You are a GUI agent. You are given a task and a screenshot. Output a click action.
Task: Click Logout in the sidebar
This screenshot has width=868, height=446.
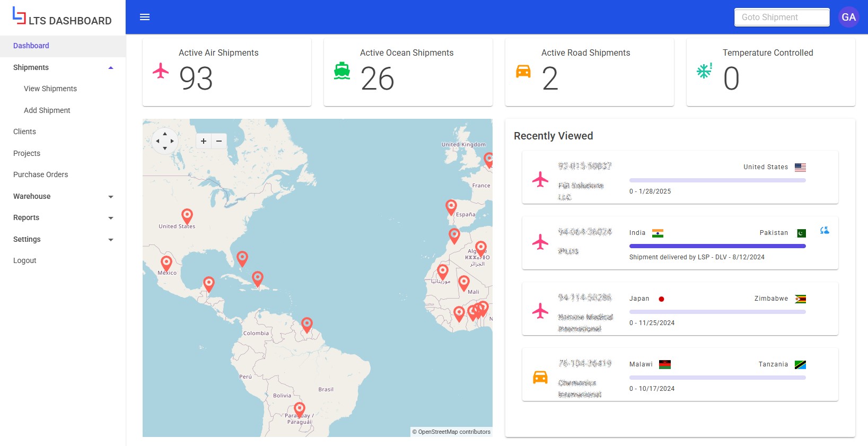coord(25,260)
